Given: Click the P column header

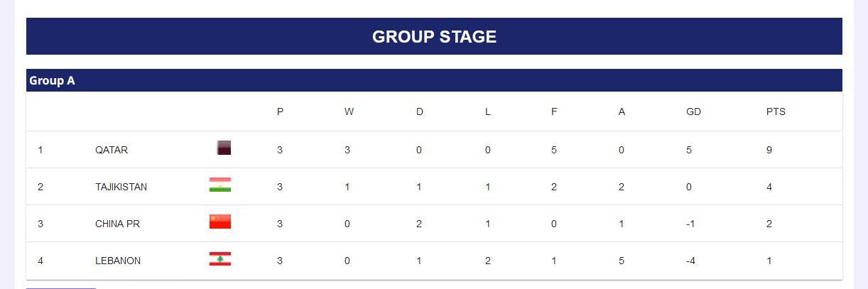Looking at the screenshot, I should point(280,111).
